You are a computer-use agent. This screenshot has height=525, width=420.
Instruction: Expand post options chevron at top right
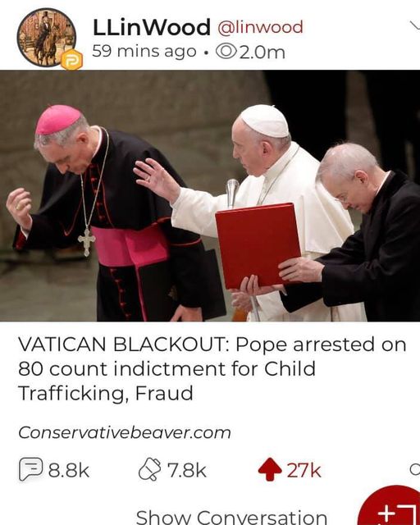click(414, 25)
